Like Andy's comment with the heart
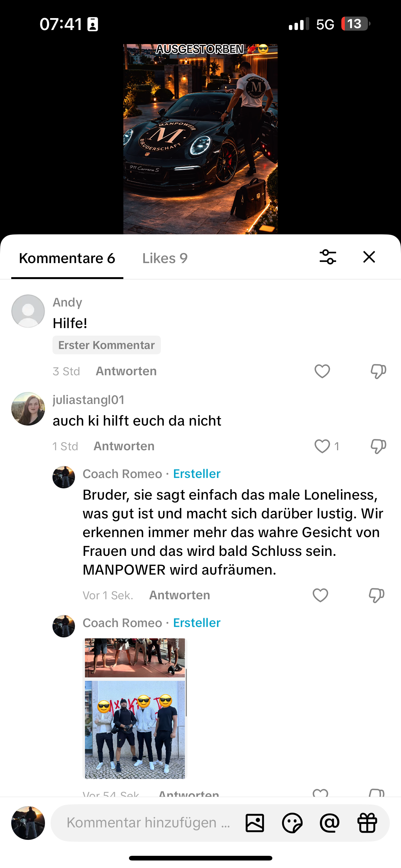This screenshot has width=401, height=868. coord(322,371)
